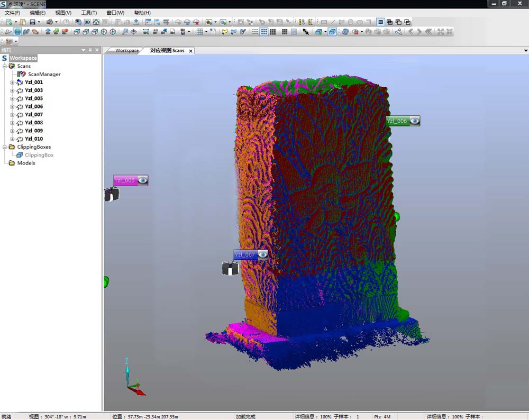Viewport: 529px width, 420px height.
Task: Open the 工具(T) menu
Action: (x=89, y=13)
